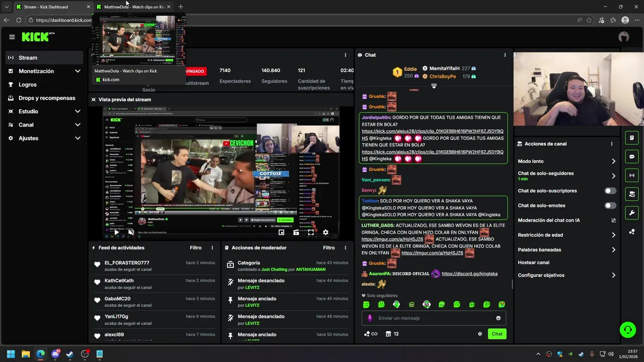Expand the Ajustes sidebar section
The image size is (644, 362).
(x=77, y=138)
